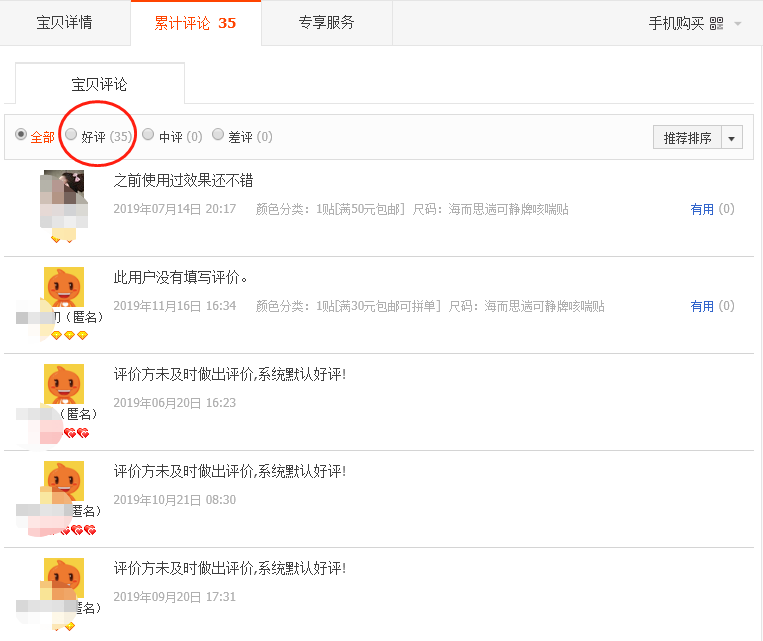Open the first reviewer's avatar photo
This screenshot has width=763, height=641.
63,199
